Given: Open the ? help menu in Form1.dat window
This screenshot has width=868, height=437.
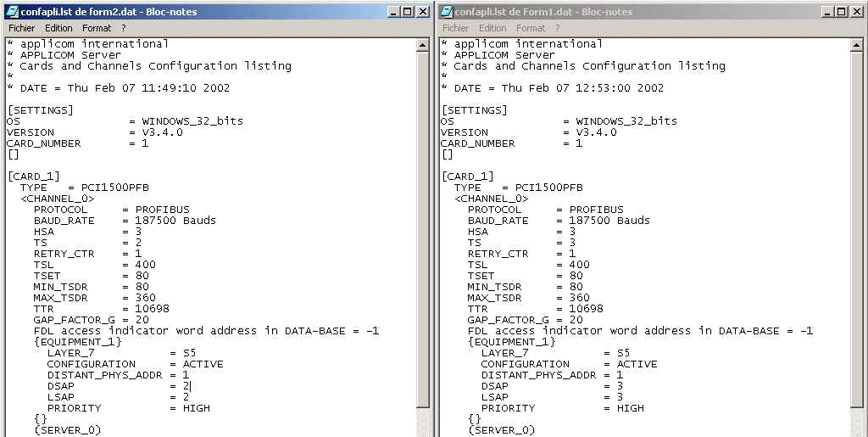Looking at the screenshot, I should [558, 28].
